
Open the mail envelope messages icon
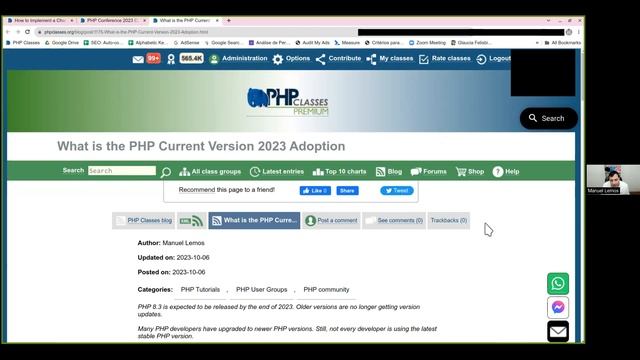pos(138,60)
